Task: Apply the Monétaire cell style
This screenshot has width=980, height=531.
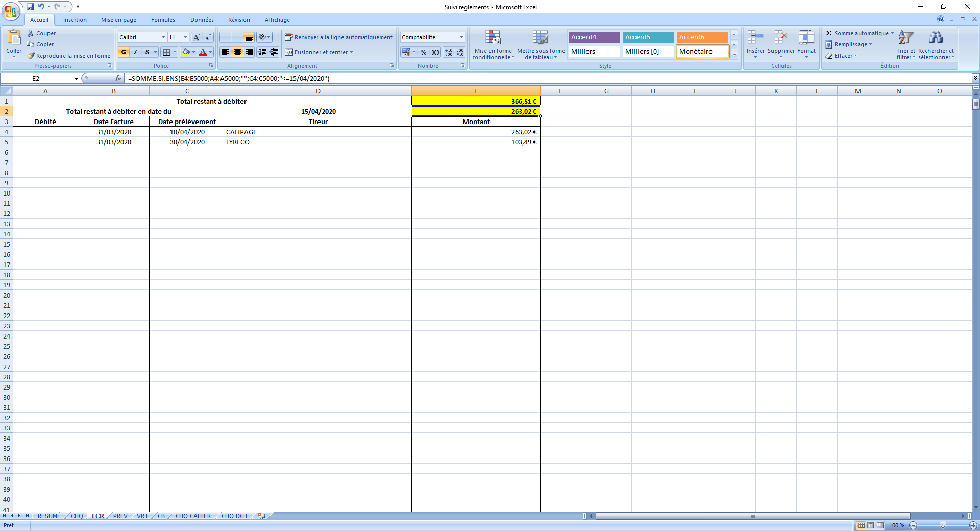Action: [702, 52]
